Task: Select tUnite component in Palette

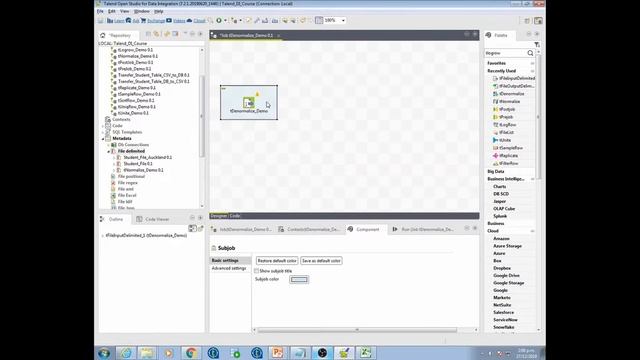Action: coord(502,140)
